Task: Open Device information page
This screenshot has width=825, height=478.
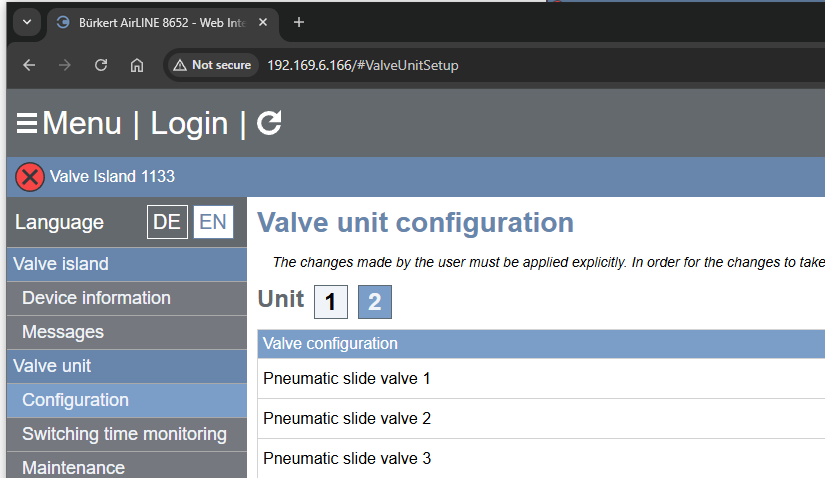Action: (x=127, y=298)
